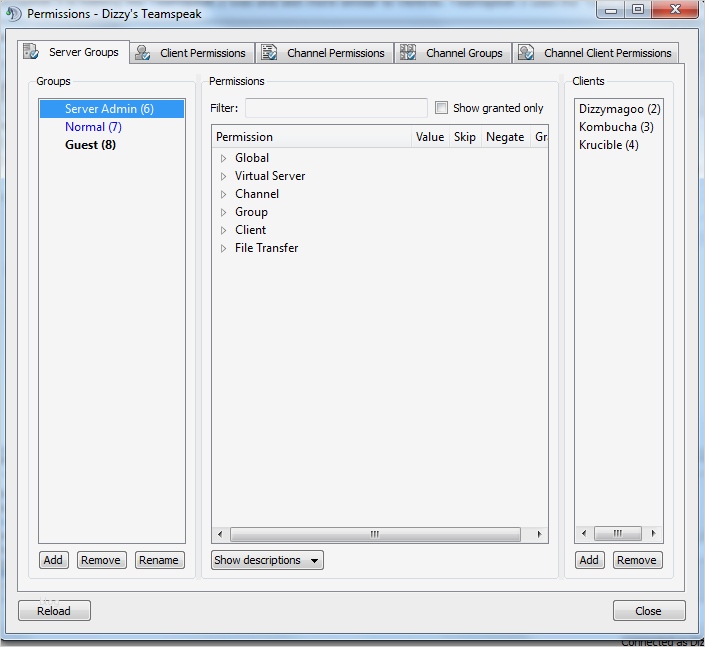Select client Dizzymagoo (2)

(619, 109)
